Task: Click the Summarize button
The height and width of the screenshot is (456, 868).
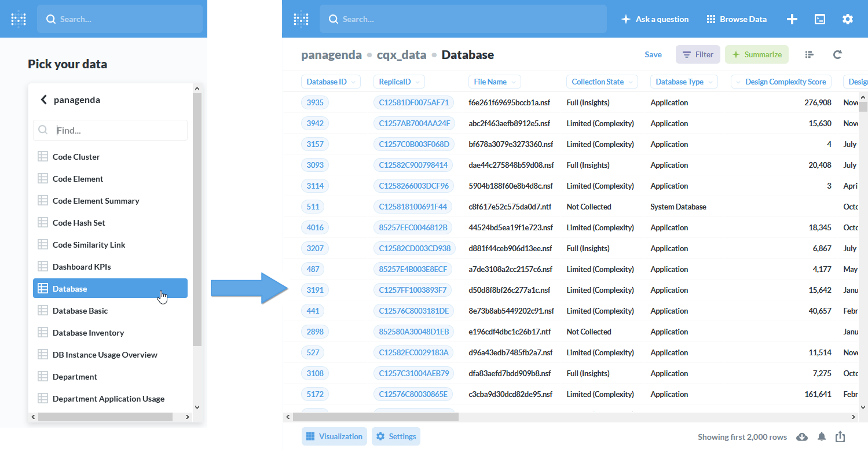Action: tap(756, 54)
